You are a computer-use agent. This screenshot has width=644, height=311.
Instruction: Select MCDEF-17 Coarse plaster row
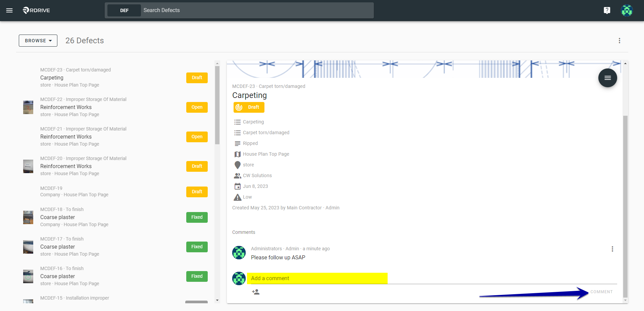(x=115, y=247)
